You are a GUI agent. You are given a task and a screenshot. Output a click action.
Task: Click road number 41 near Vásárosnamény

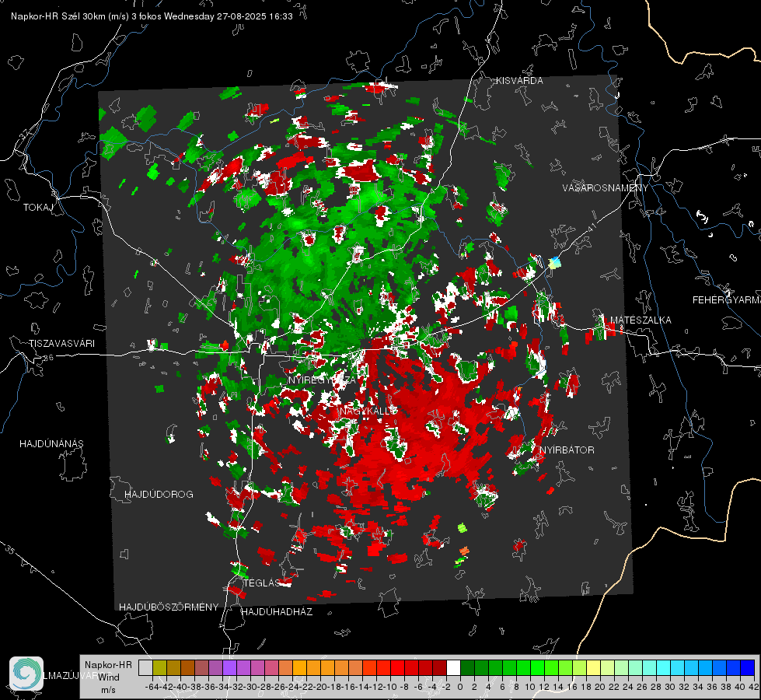tap(592, 227)
